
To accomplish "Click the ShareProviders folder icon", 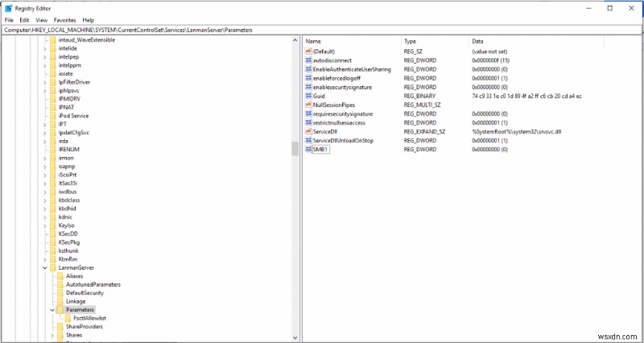I will pos(60,327).
